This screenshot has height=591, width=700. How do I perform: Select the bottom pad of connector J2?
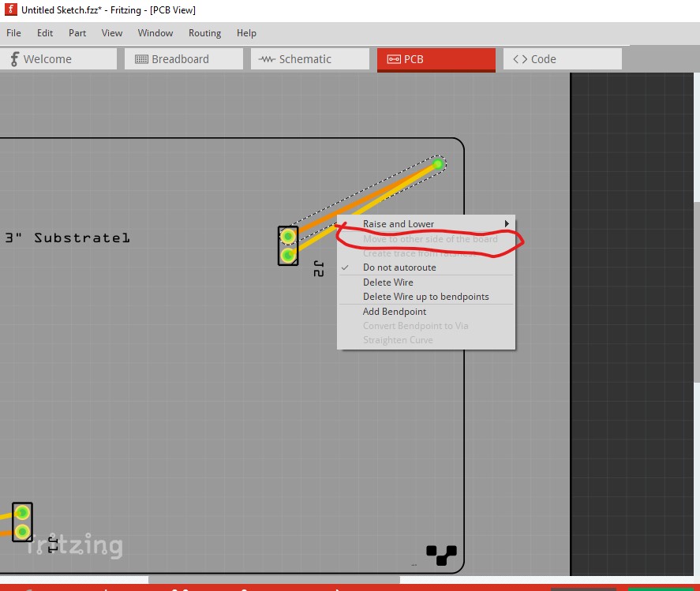pos(288,256)
